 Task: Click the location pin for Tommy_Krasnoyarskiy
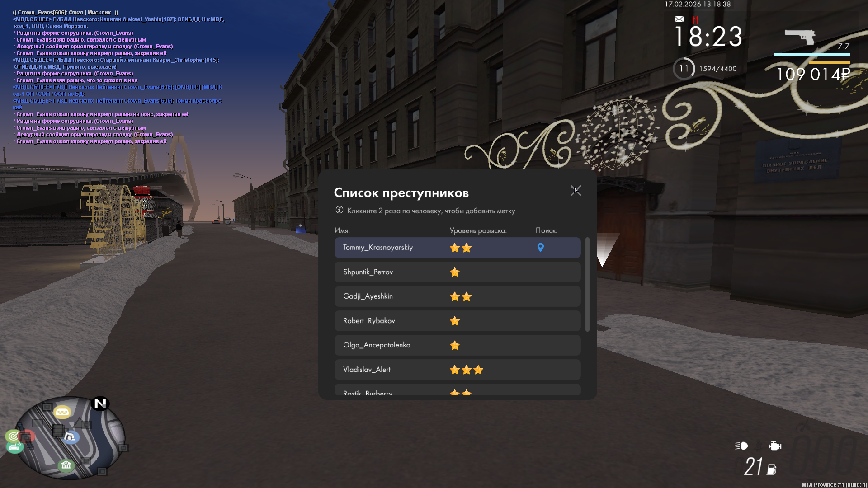540,248
